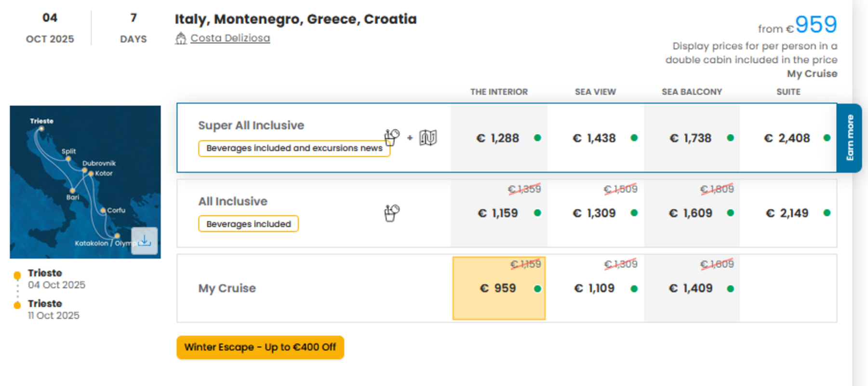Expand the Super All Inclusive fare row
The width and height of the screenshot is (868, 386).
(314, 138)
